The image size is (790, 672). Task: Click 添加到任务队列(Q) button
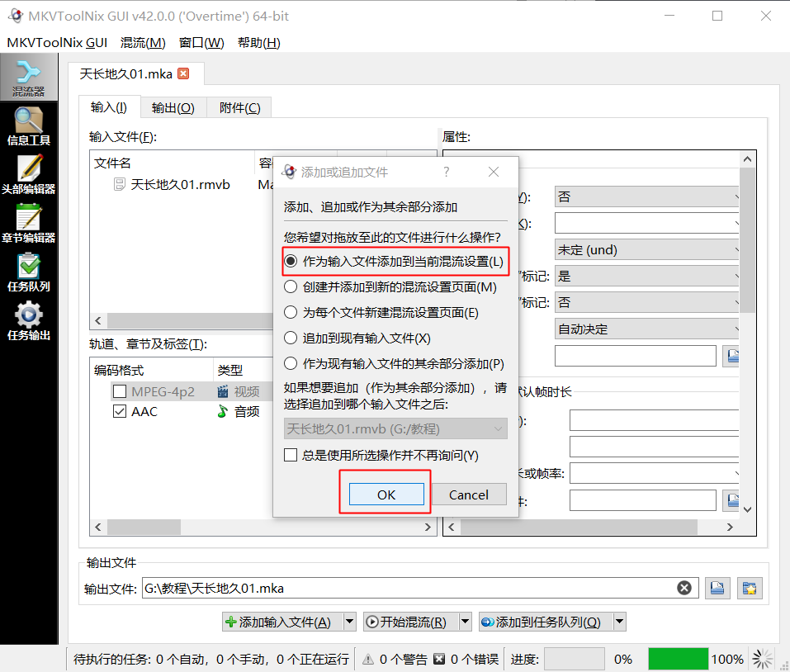pos(546,622)
